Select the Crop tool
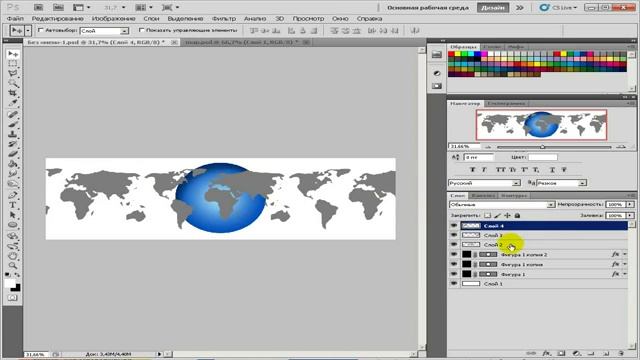The width and height of the screenshot is (640, 360). [13, 93]
